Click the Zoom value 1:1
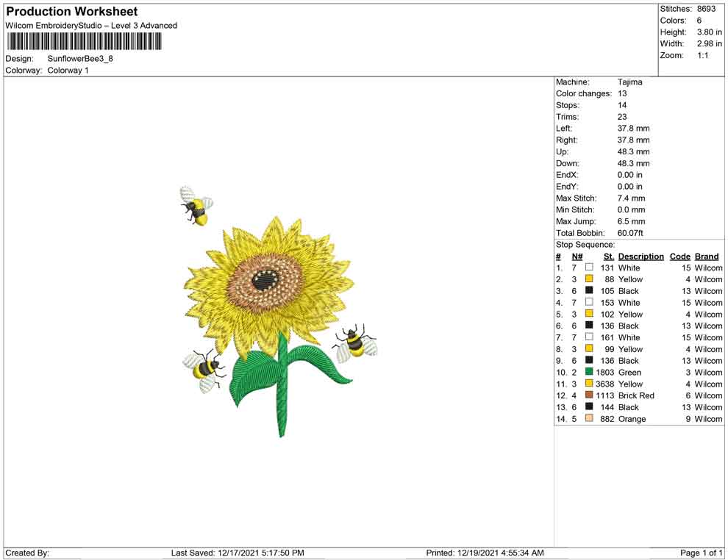Screen dimensions: 728x560 pos(702,56)
